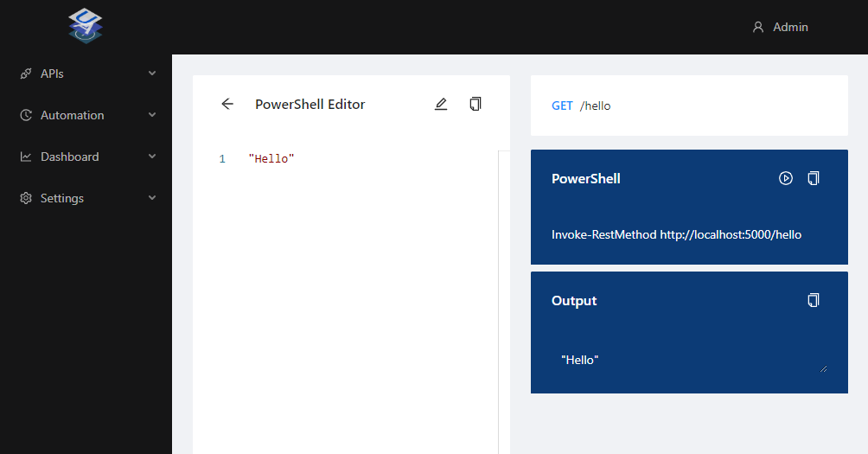Click the Universal Automation logo

(86, 25)
